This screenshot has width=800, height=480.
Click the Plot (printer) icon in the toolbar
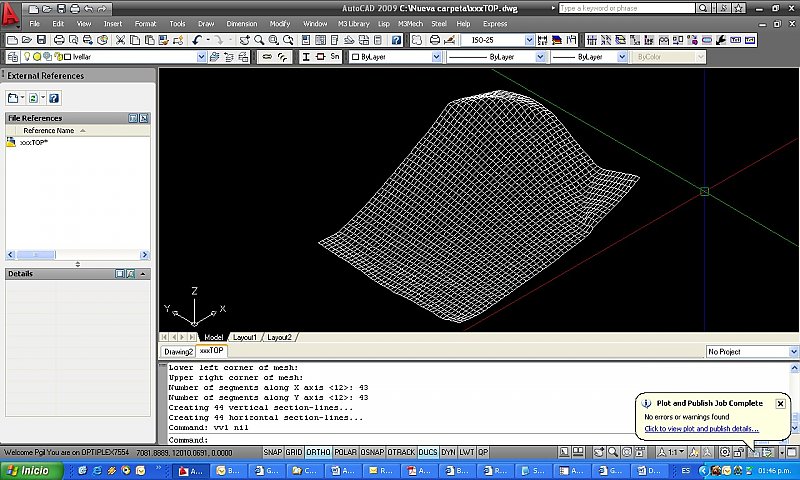click(x=59, y=40)
